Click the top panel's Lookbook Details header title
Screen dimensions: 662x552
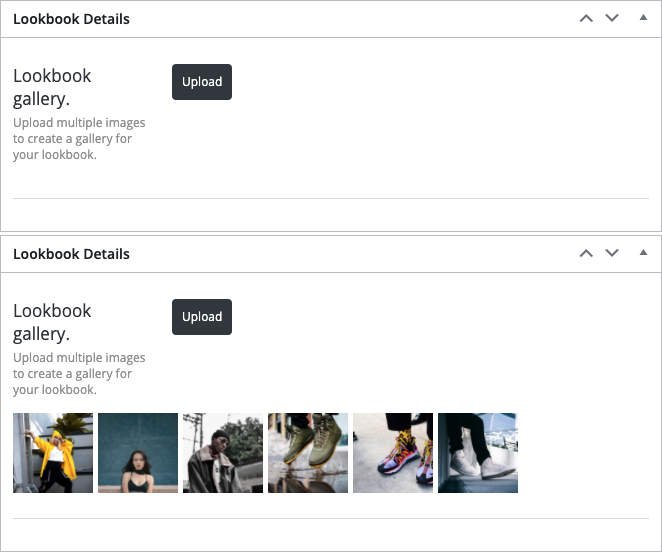click(x=71, y=19)
